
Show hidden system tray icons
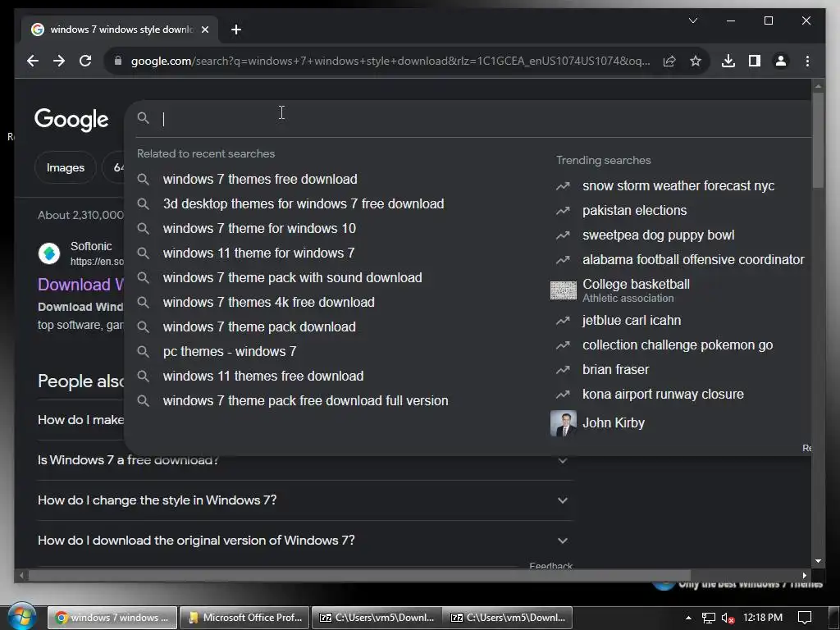(688, 618)
